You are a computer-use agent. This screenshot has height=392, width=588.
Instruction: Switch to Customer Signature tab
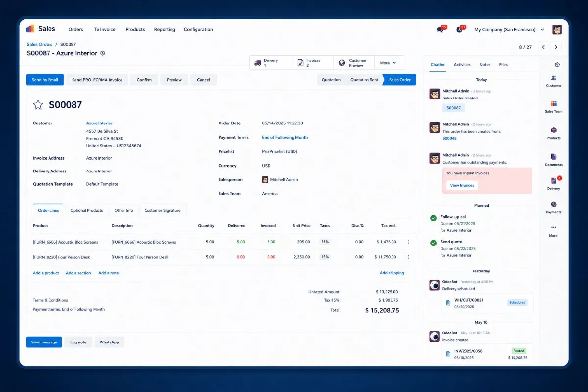tap(162, 210)
